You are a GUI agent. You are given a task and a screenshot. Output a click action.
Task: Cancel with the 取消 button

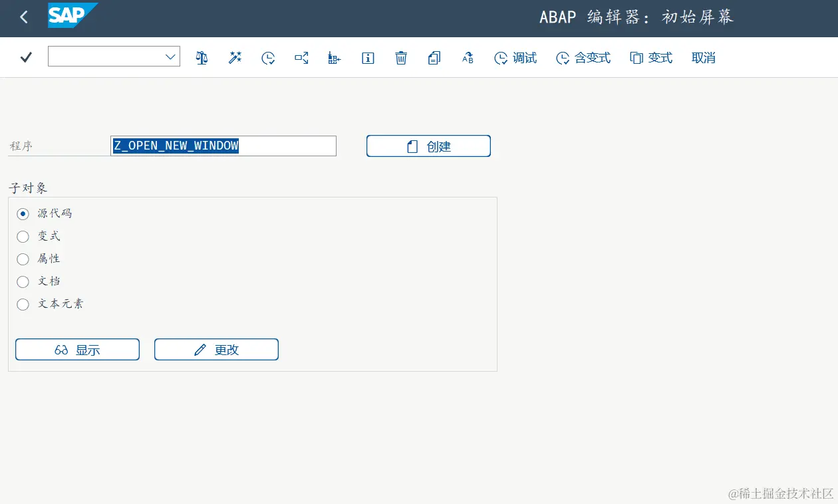[703, 58]
